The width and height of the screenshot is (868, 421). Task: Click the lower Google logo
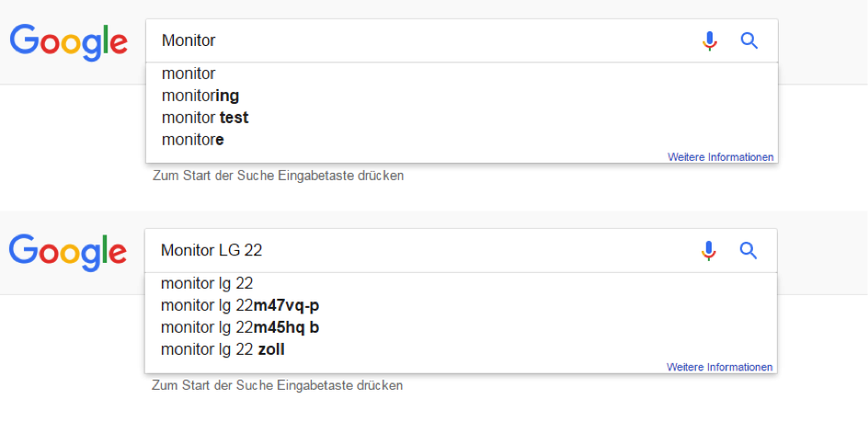pos(67,253)
